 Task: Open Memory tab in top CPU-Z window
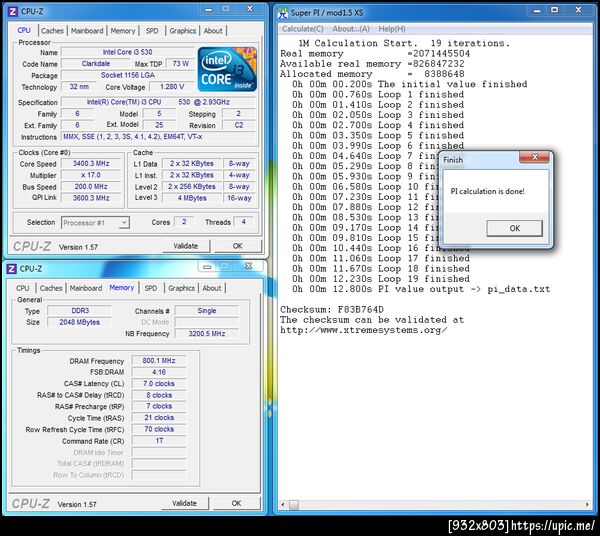123,31
